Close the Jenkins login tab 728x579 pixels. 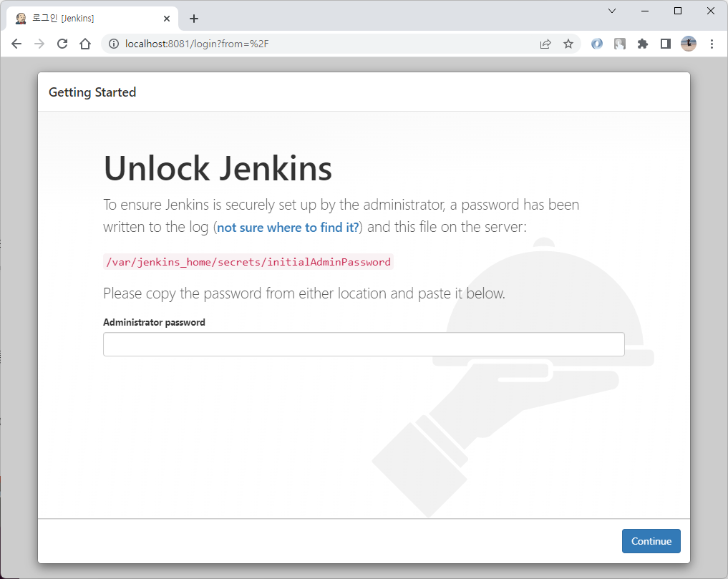tap(167, 19)
